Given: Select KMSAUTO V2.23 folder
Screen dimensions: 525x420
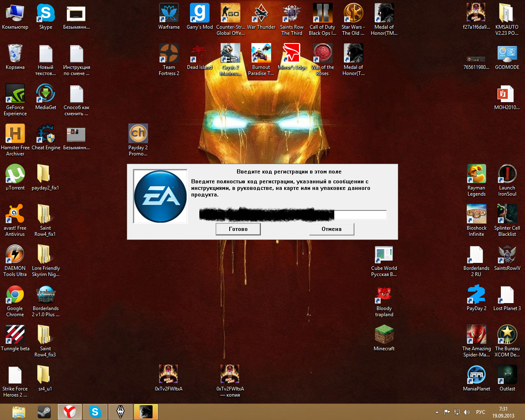Looking at the screenshot, I should click(507, 20).
